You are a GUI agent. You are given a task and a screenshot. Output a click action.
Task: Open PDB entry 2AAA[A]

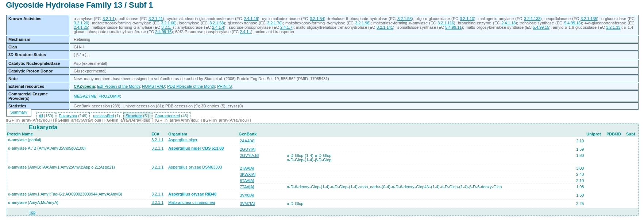tap(247, 141)
